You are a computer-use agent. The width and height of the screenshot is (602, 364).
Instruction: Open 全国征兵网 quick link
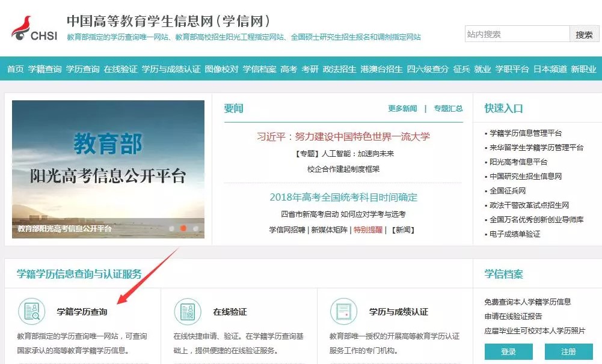[508, 190]
